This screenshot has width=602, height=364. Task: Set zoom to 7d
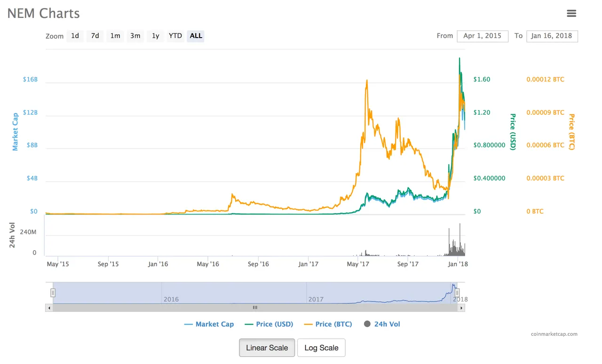(x=95, y=36)
